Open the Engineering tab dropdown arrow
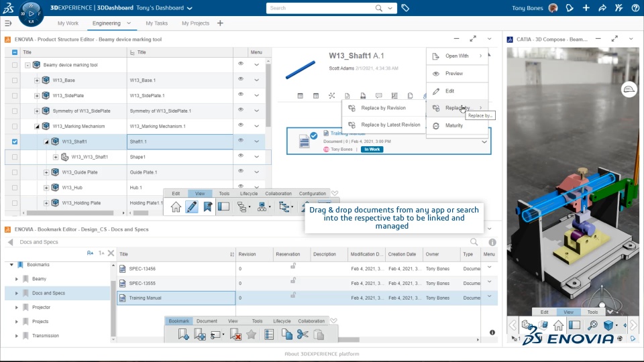This screenshot has height=362, width=644. click(129, 23)
